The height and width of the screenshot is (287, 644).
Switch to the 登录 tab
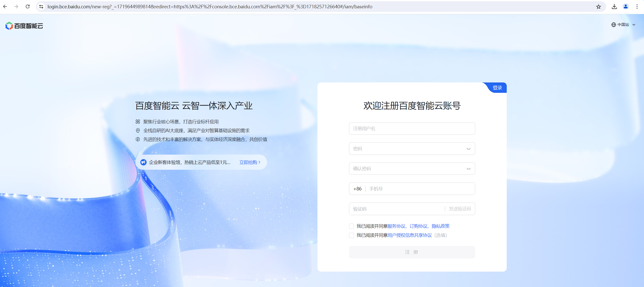pyautogui.click(x=497, y=88)
